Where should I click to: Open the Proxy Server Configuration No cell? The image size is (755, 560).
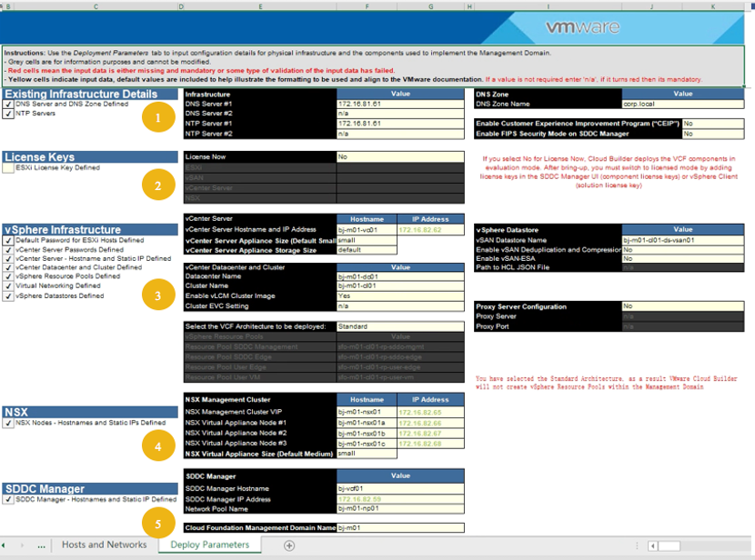coord(683,306)
